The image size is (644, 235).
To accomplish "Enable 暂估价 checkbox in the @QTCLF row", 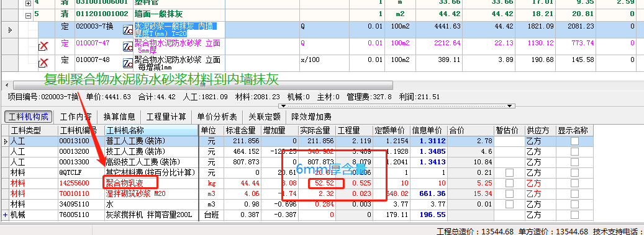I will click(509, 172).
